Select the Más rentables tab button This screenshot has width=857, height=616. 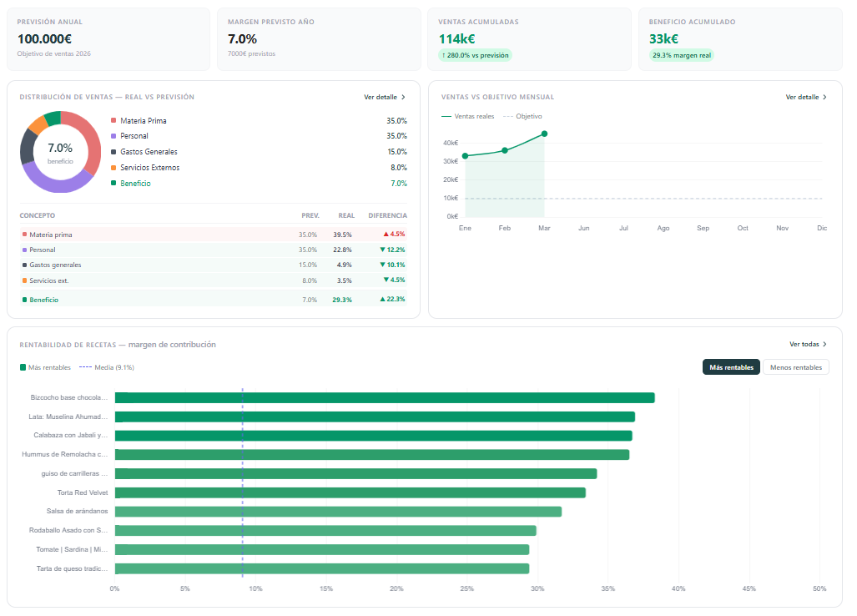[731, 367]
